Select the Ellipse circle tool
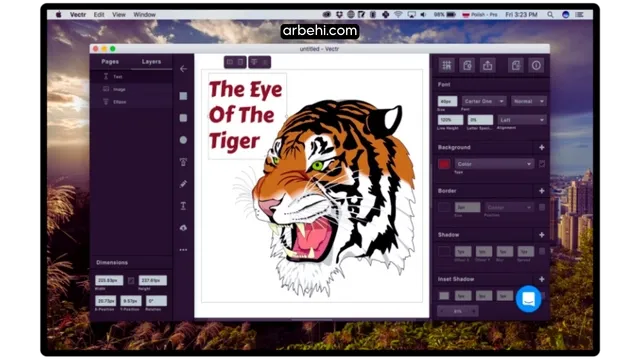640x360 pixels. (183, 140)
